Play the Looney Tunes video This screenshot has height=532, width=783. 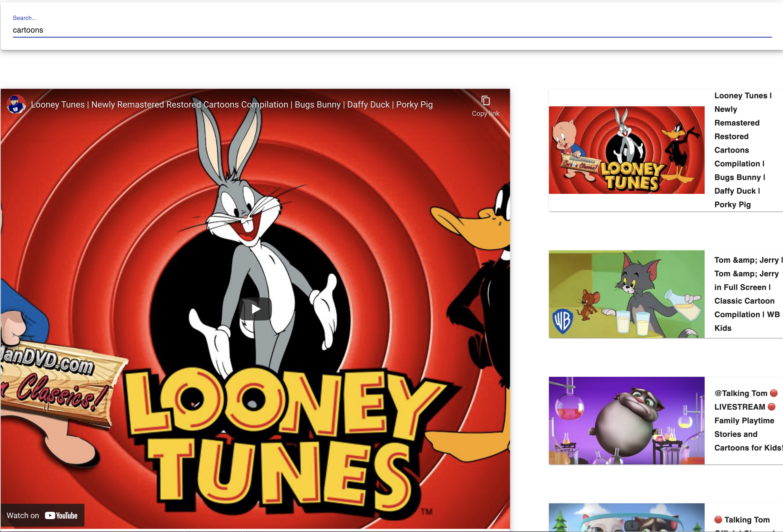tap(255, 309)
